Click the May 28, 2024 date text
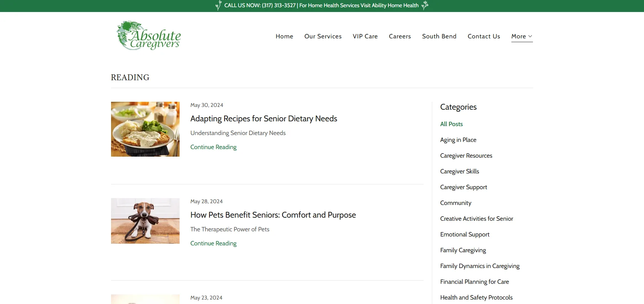Screen dimensions: 644x304 206,202
